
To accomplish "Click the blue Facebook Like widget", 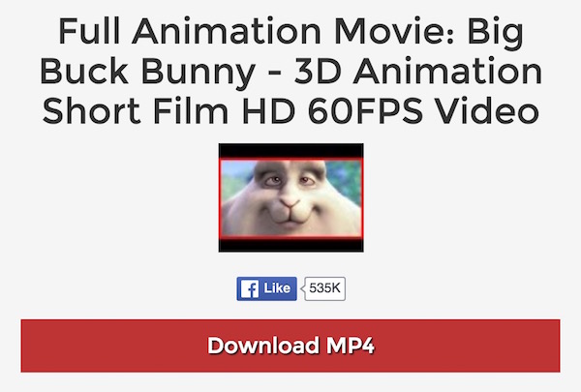I will pyautogui.click(x=267, y=288).
